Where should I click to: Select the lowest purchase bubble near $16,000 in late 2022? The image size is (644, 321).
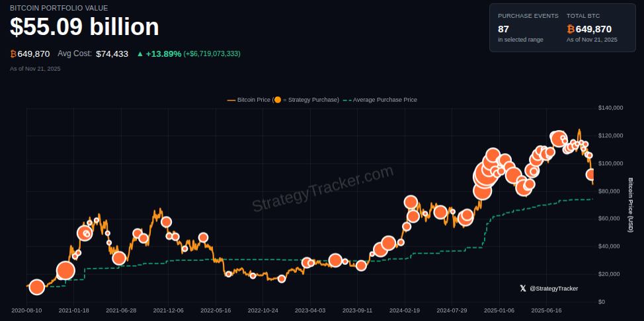282,279
